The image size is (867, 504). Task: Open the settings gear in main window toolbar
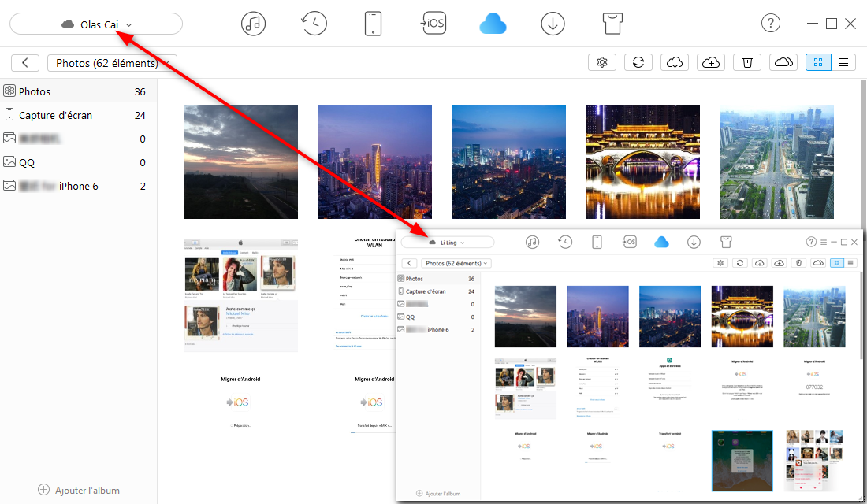tap(602, 62)
